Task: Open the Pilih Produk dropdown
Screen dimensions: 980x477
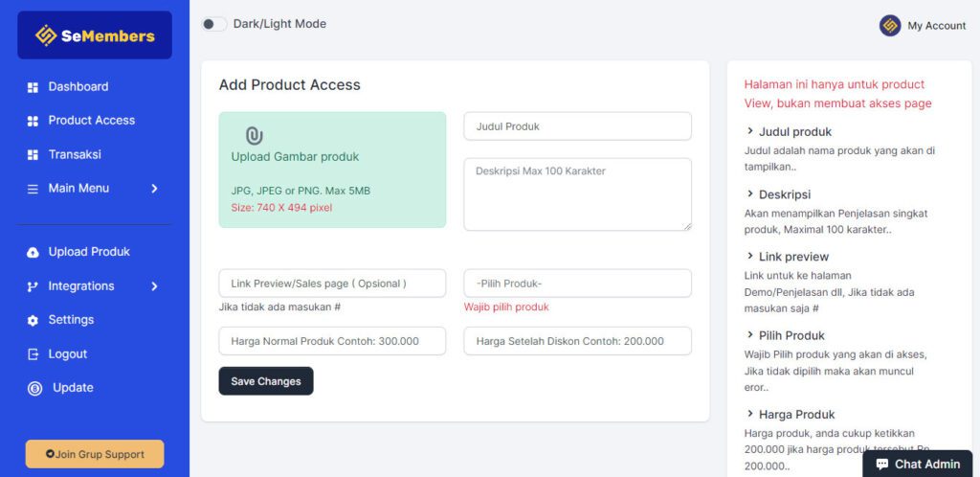Action: click(x=577, y=284)
